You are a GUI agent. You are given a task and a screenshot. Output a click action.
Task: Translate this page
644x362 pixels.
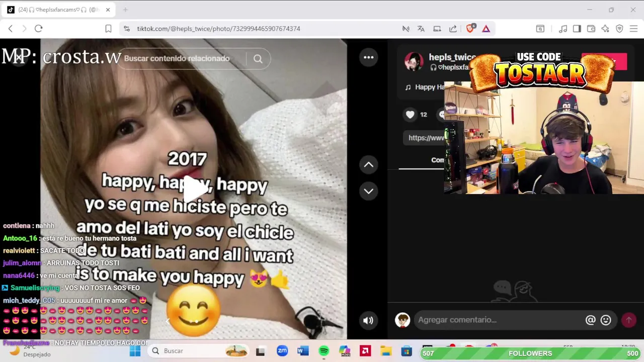coord(421,29)
